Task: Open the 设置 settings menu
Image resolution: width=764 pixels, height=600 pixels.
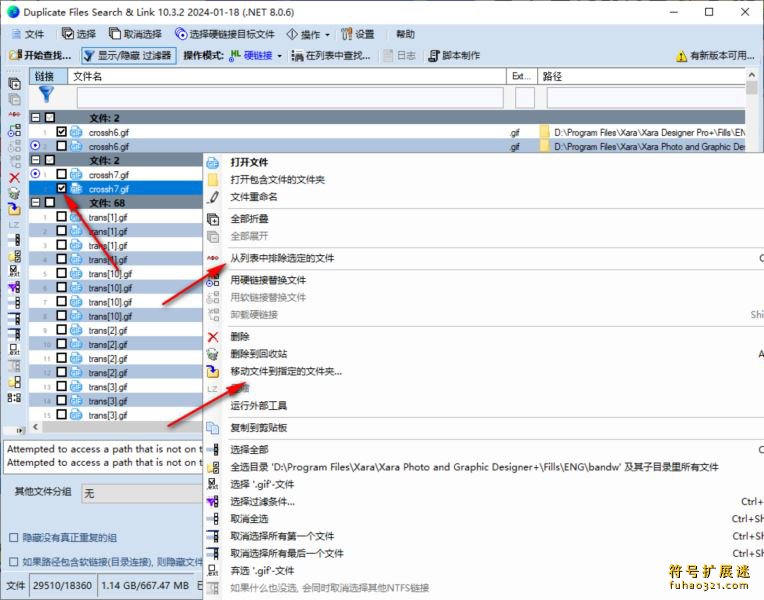Action: 358,34
